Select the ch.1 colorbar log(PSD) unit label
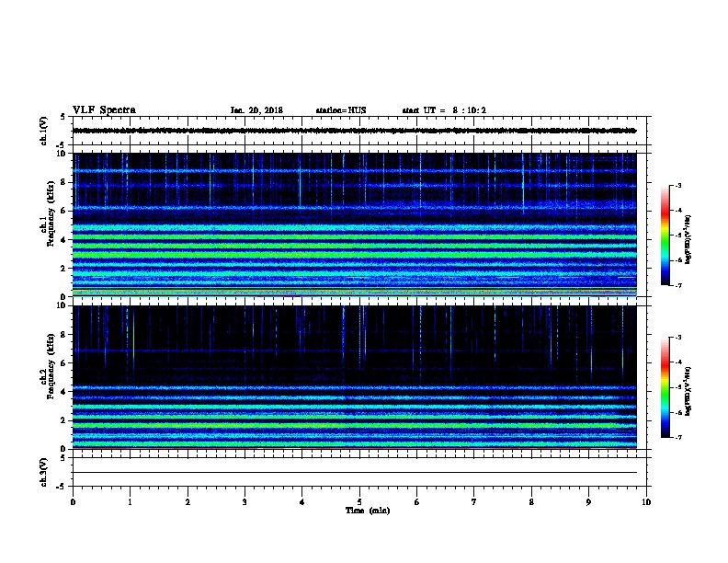 (688, 240)
